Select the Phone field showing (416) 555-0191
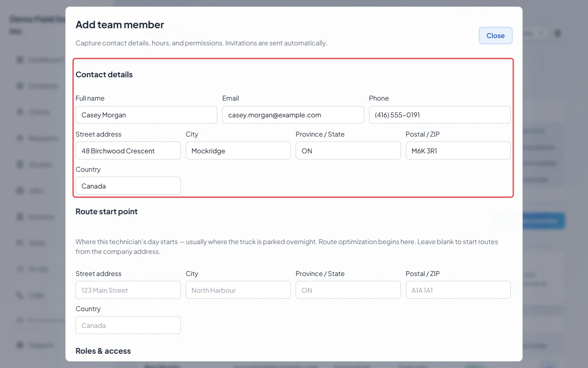Screen dimensions: 588x368 click(440, 115)
